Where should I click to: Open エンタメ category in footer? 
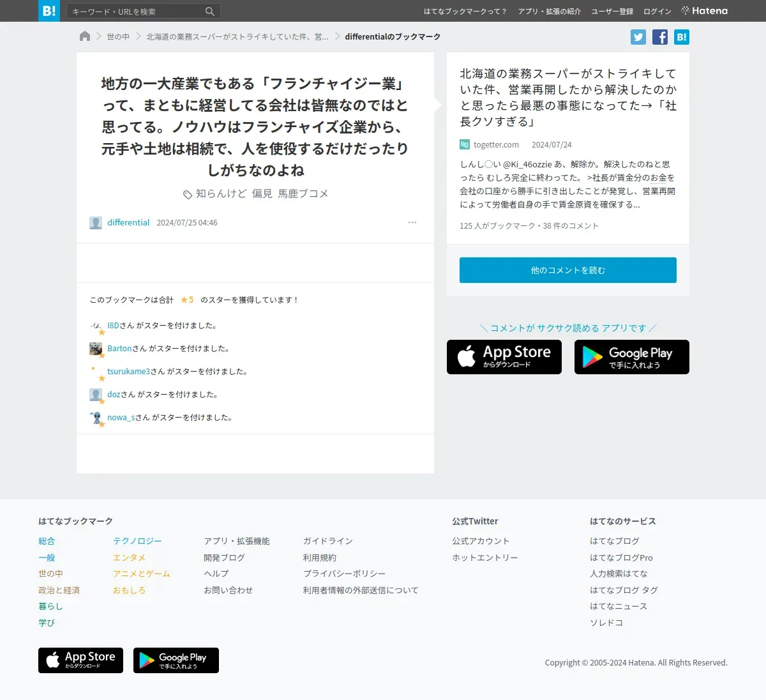129,558
